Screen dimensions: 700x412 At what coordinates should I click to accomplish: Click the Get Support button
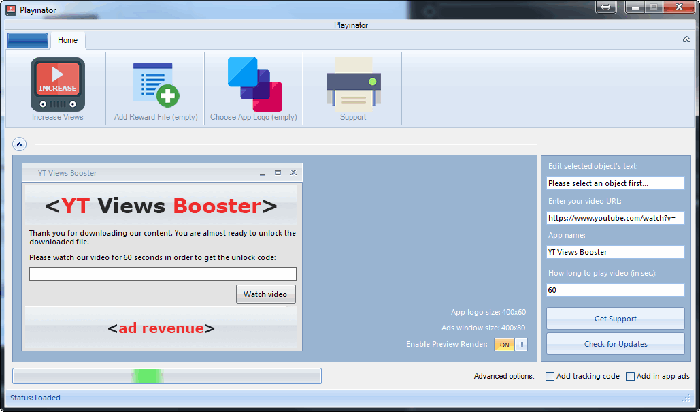pos(615,319)
